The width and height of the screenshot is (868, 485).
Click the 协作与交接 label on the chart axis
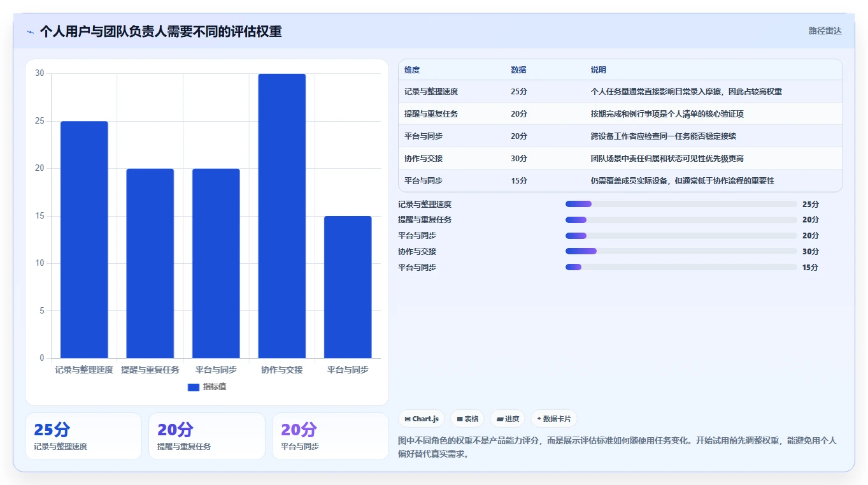tap(282, 370)
